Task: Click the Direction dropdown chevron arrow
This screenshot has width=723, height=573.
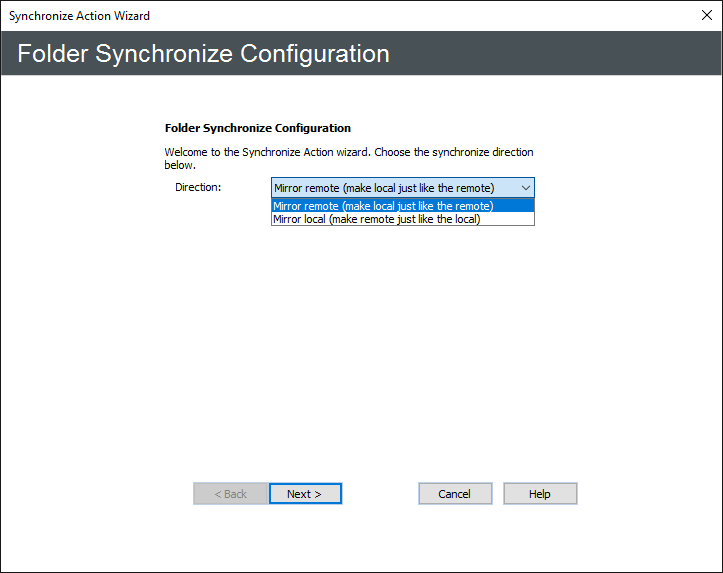Action: coord(526,188)
